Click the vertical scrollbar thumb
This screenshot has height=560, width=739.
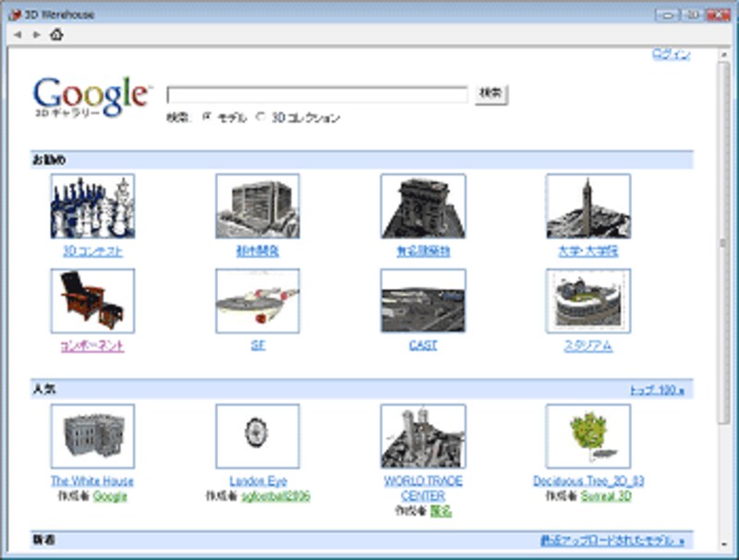pos(724,243)
